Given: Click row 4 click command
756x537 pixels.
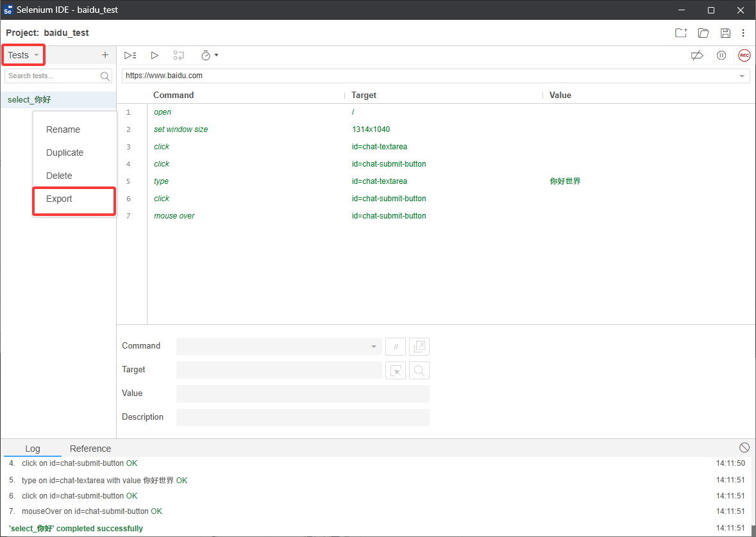Looking at the screenshot, I should pos(162,164).
